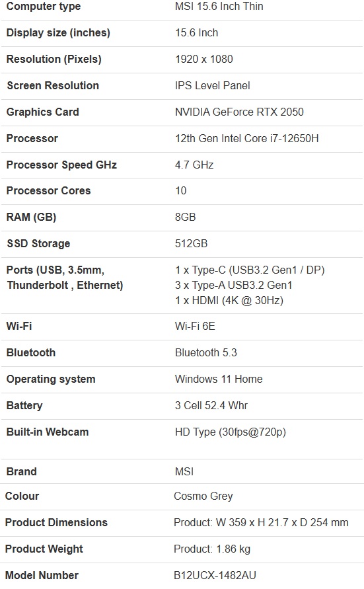Click the SSD Storage label
The height and width of the screenshot is (589, 364).
click(38, 243)
